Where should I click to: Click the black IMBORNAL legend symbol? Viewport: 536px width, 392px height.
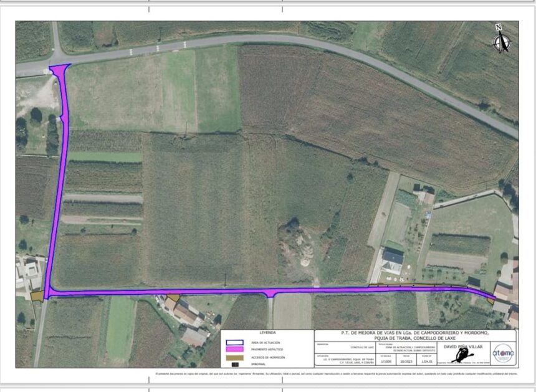235,365
